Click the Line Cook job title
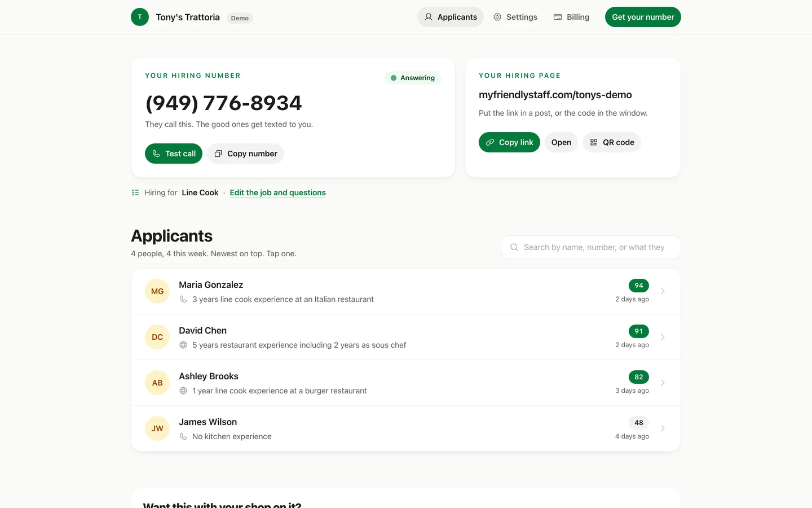Image resolution: width=812 pixels, height=508 pixels. (x=200, y=192)
